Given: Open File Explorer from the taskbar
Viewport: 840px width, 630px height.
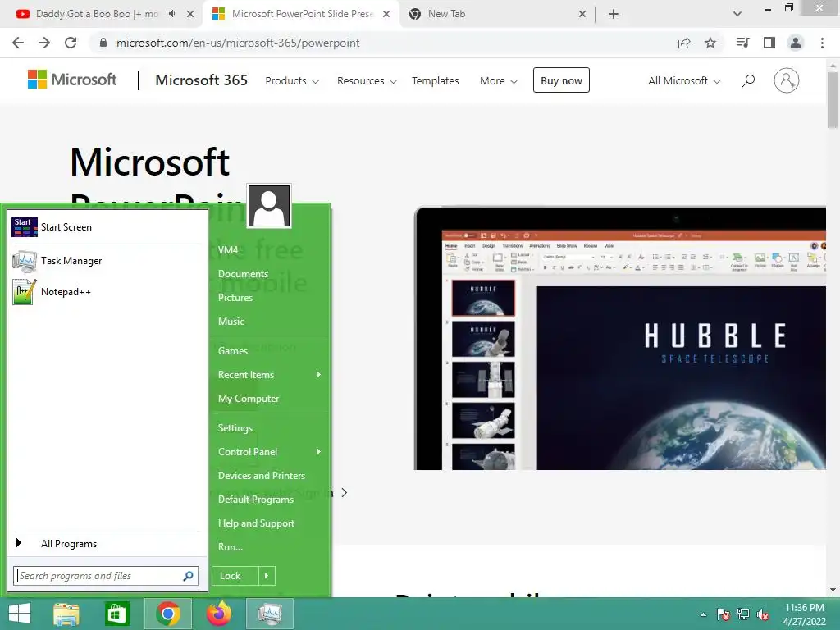Looking at the screenshot, I should pos(66,614).
